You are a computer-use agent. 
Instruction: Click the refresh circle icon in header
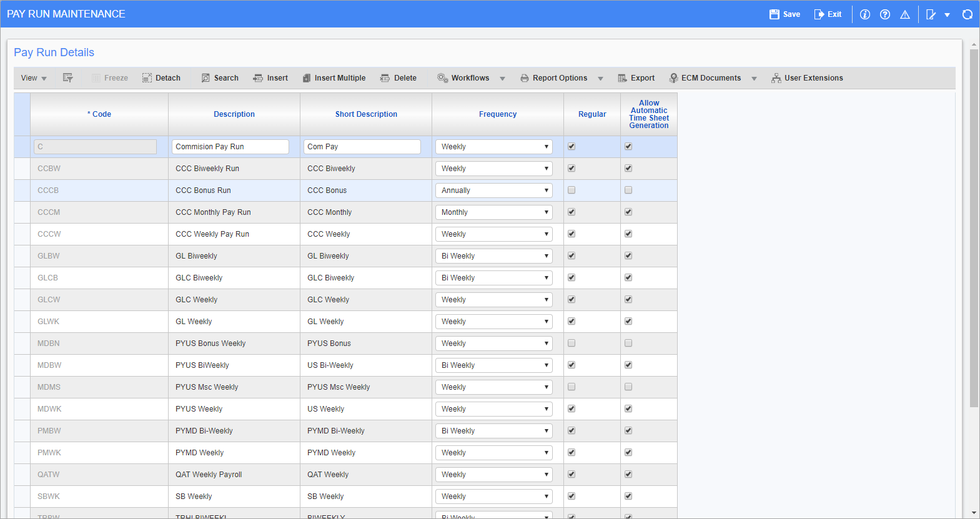968,14
